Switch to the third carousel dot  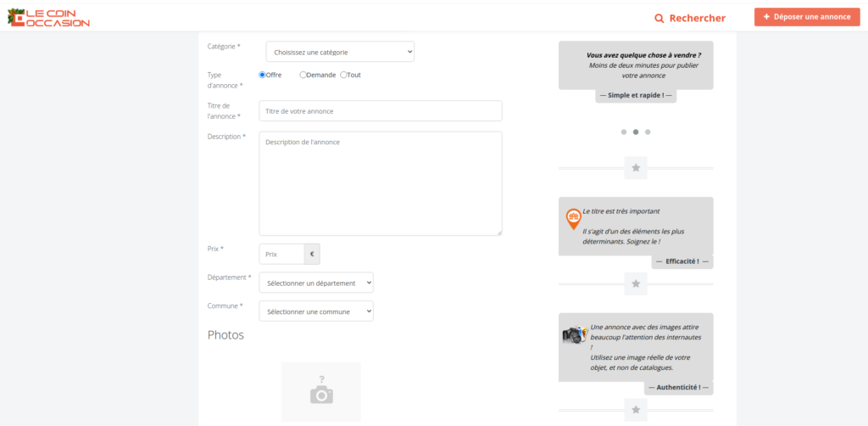pyautogui.click(x=648, y=132)
